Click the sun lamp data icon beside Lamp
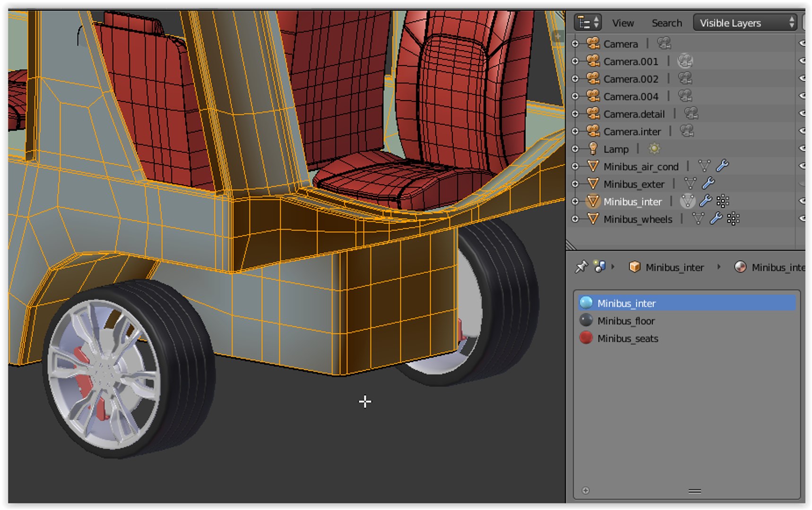Screen dimensions: 812x510 pyautogui.click(x=654, y=149)
